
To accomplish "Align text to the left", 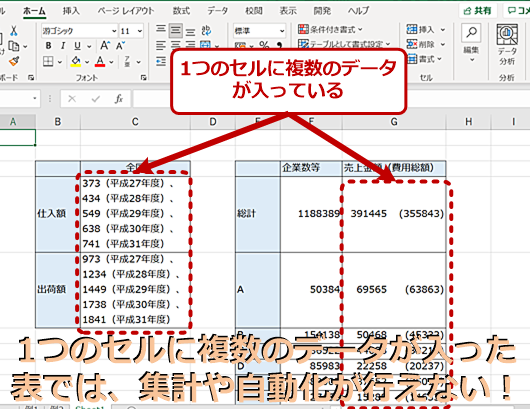I will pyautogui.click(x=161, y=45).
